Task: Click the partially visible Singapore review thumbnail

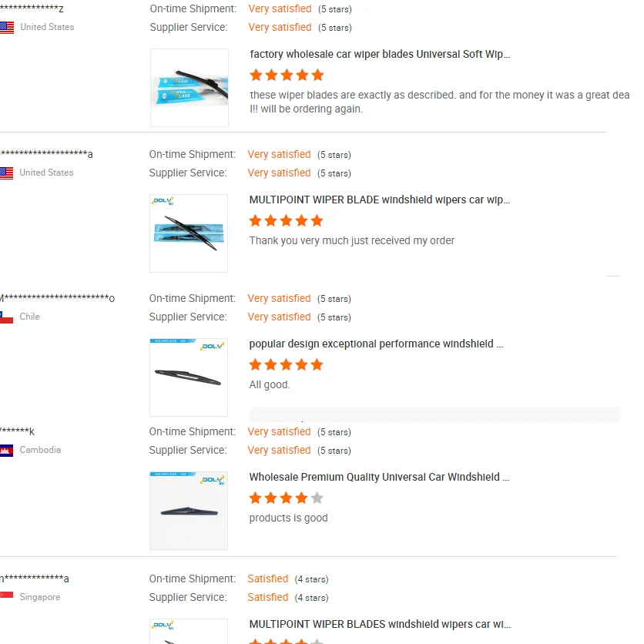Action: point(189,631)
